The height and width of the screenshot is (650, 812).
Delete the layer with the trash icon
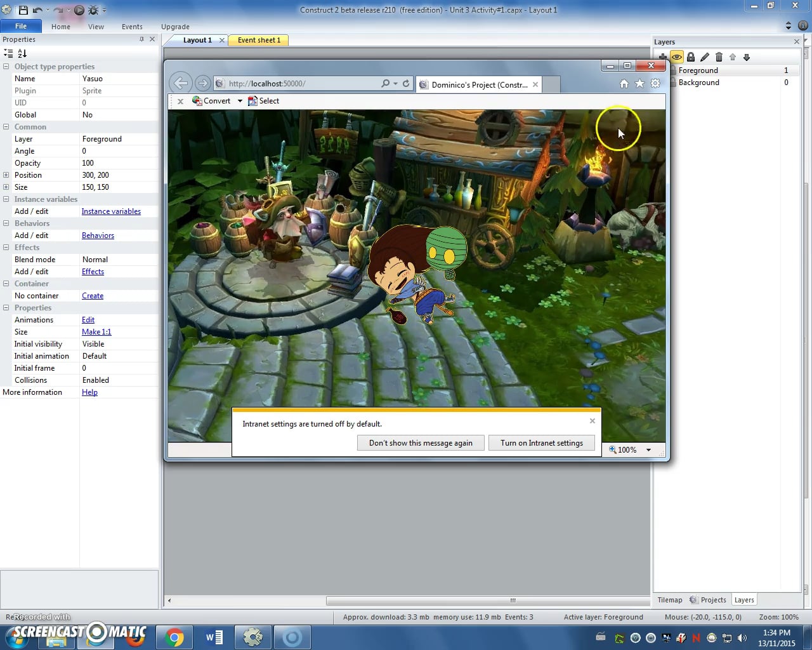point(719,57)
